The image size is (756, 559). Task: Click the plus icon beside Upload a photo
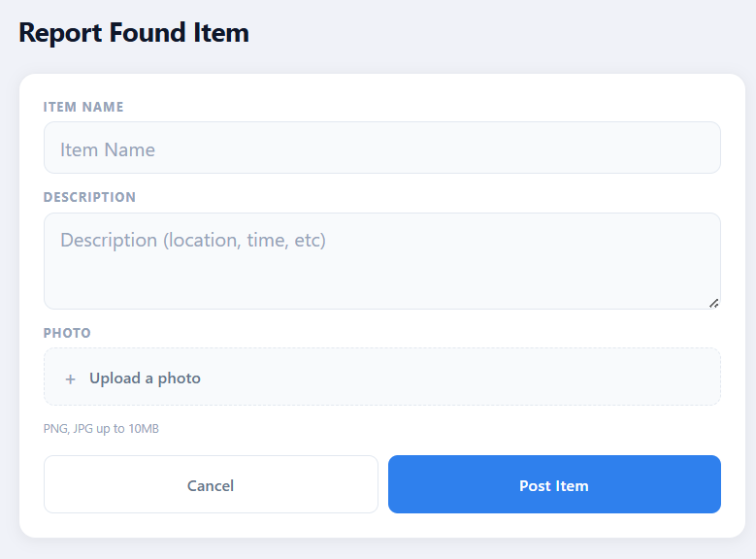pos(70,379)
